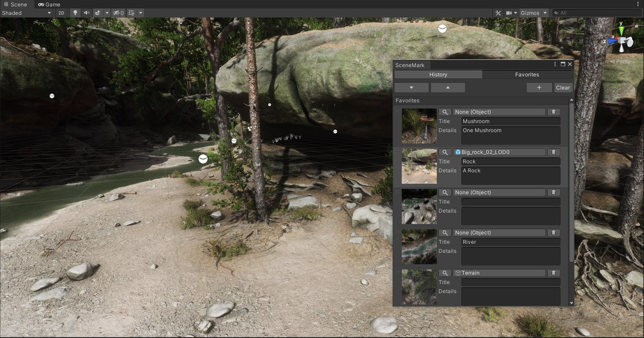Edit the Rock title field

[510, 161]
